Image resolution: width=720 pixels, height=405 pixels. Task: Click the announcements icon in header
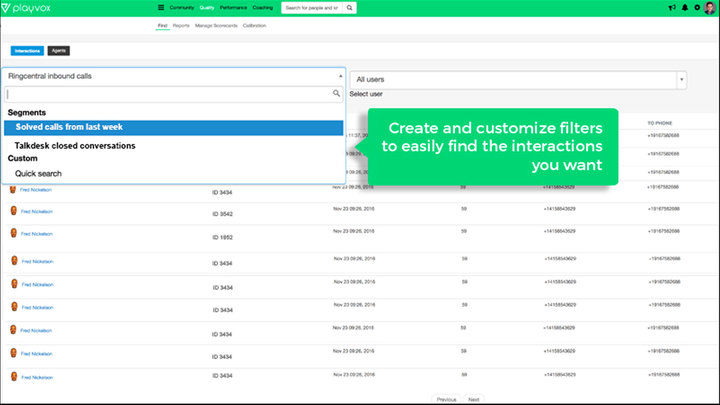click(x=672, y=8)
